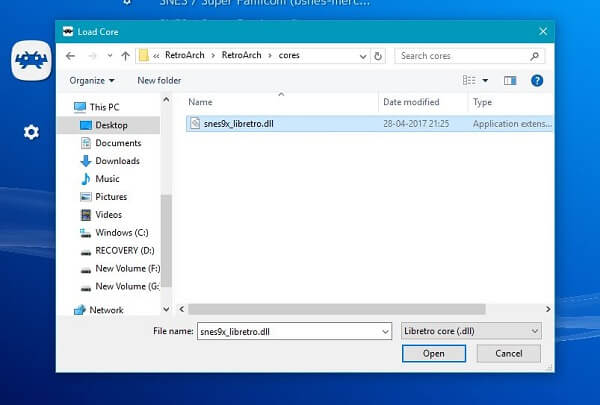600x405 pixels.
Task: Close the Load Core dialog
Action: (x=543, y=31)
